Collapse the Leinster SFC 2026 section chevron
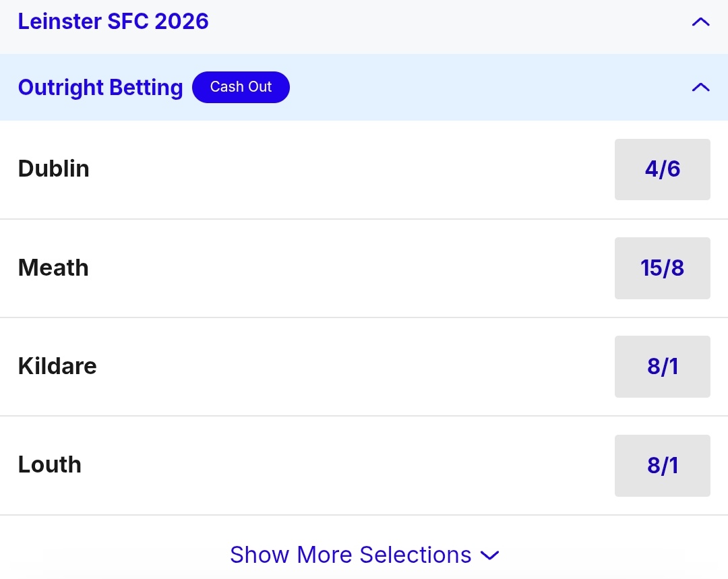 point(700,22)
